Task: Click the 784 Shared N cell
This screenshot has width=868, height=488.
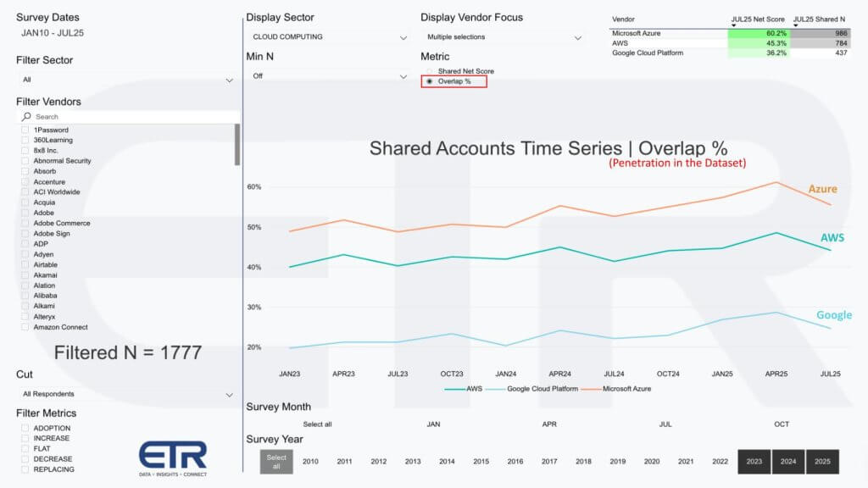Action: pyautogui.click(x=821, y=43)
